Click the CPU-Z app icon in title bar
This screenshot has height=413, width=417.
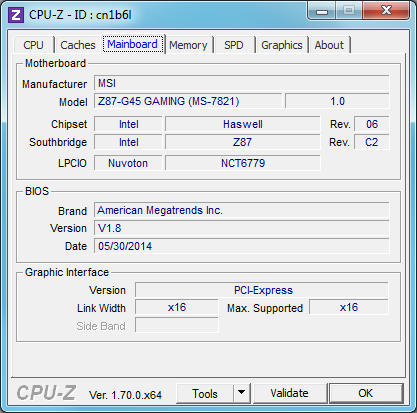click(x=16, y=15)
